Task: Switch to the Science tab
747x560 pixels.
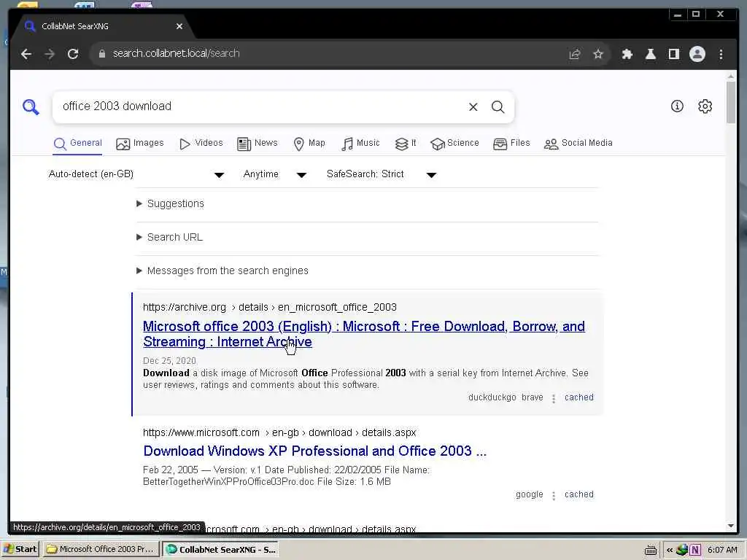Action: tap(454, 144)
